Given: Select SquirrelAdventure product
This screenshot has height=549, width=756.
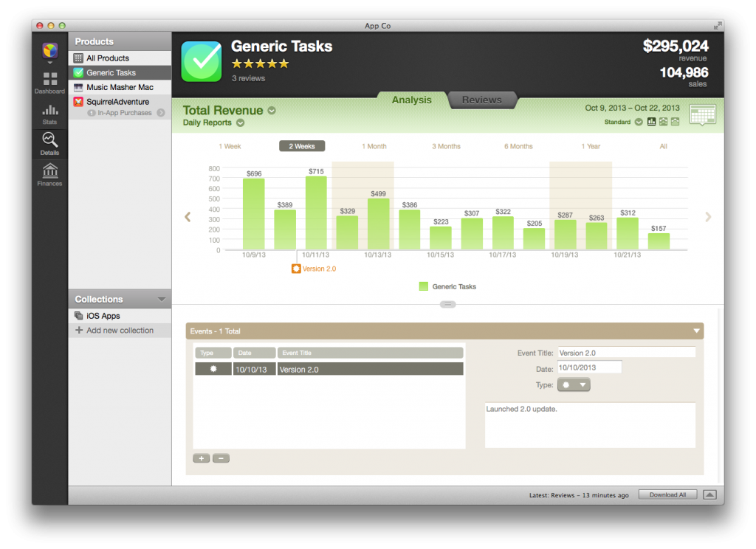Looking at the screenshot, I should [120, 102].
